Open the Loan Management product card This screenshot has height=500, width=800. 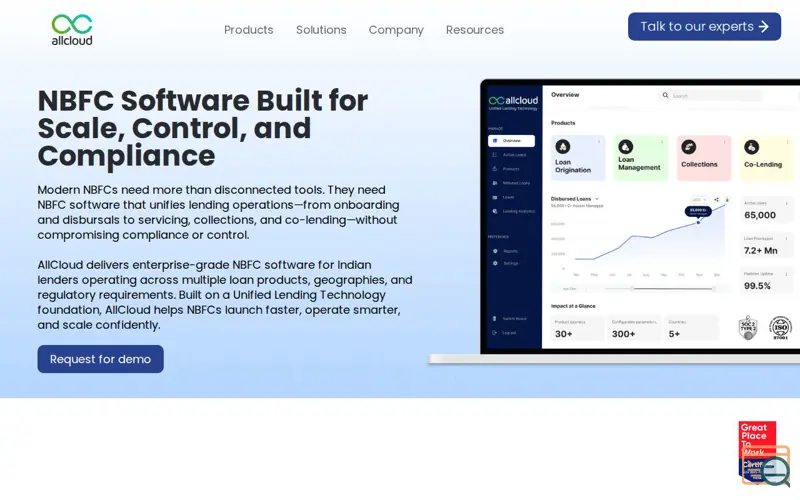641,158
